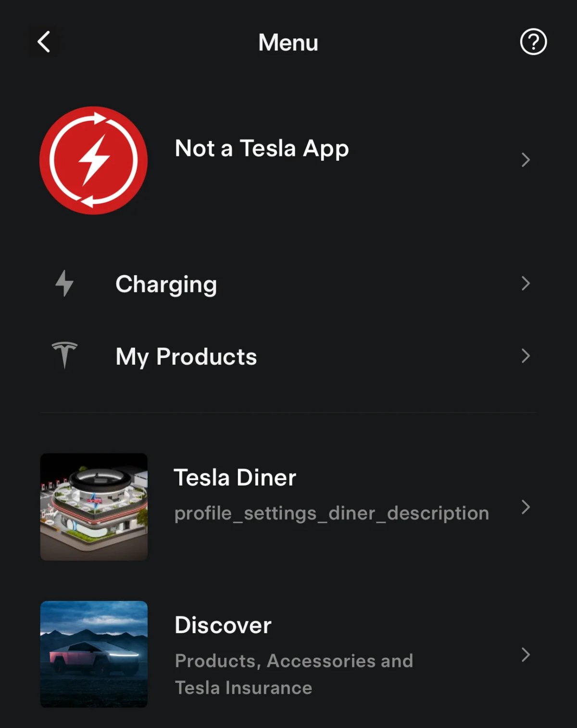Tap the back arrow icon
Viewport: 577px width, 728px height.
pos(44,42)
